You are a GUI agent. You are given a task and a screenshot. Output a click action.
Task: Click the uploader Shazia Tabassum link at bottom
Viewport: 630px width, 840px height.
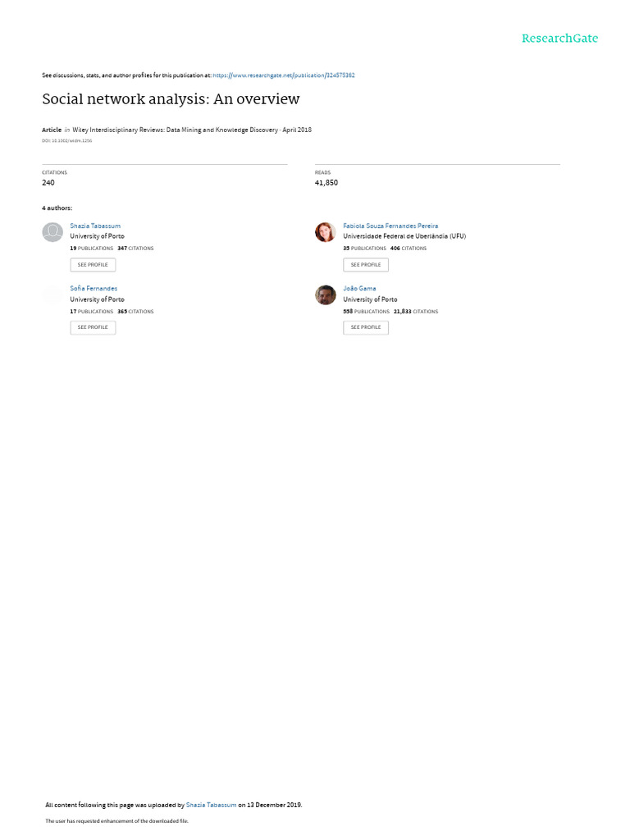(211, 805)
